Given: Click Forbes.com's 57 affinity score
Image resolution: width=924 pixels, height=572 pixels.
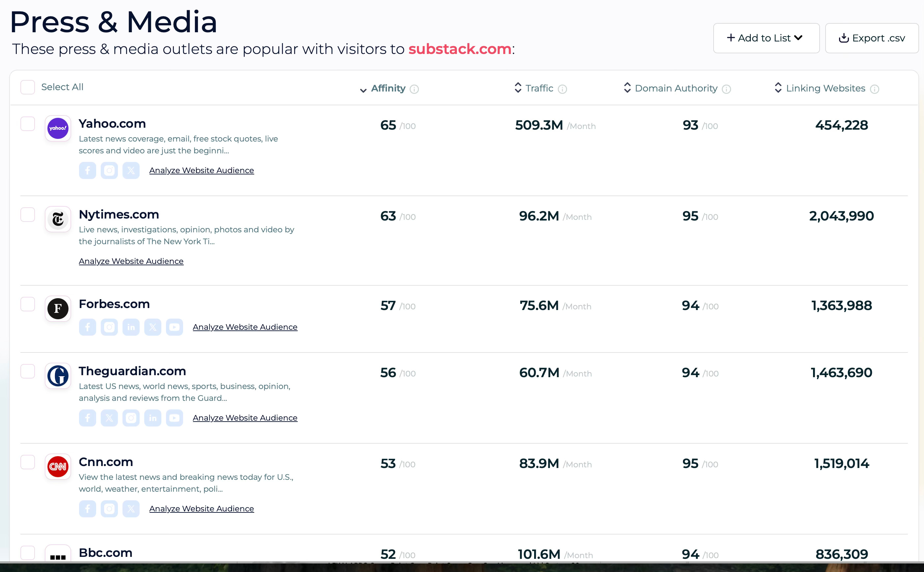Looking at the screenshot, I should click(x=388, y=306).
